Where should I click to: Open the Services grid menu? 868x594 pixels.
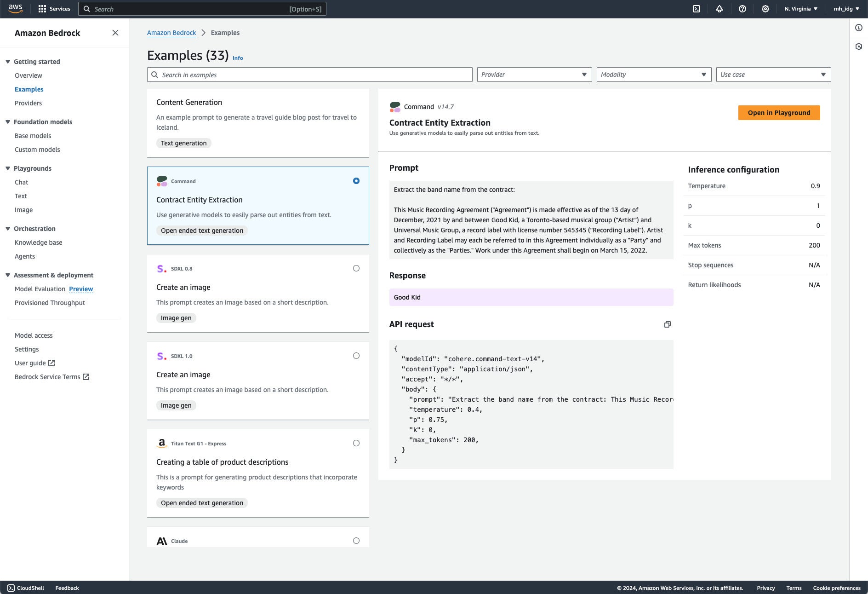point(54,9)
